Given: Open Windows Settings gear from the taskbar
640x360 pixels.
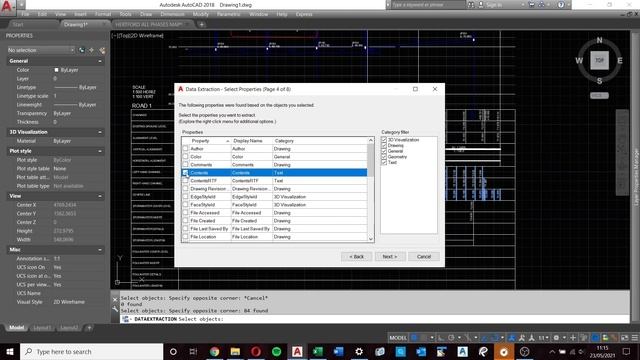Looking at the screenshot, I should point(359,351).
